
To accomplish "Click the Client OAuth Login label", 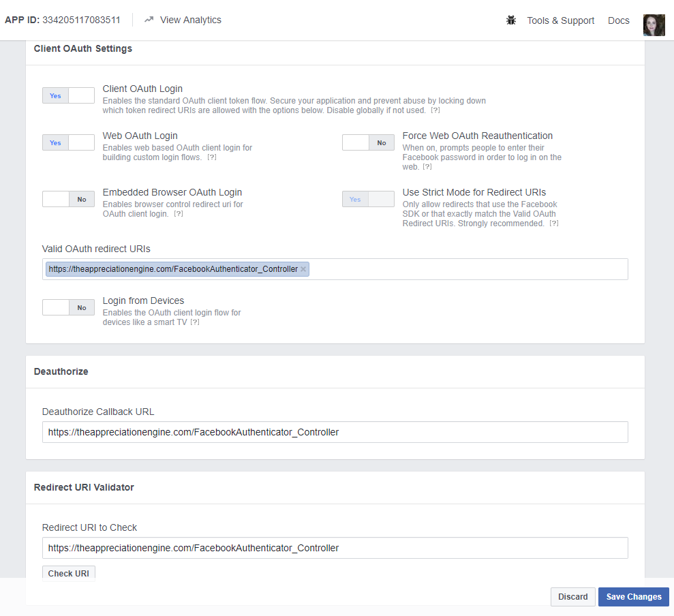I will 142,89.
